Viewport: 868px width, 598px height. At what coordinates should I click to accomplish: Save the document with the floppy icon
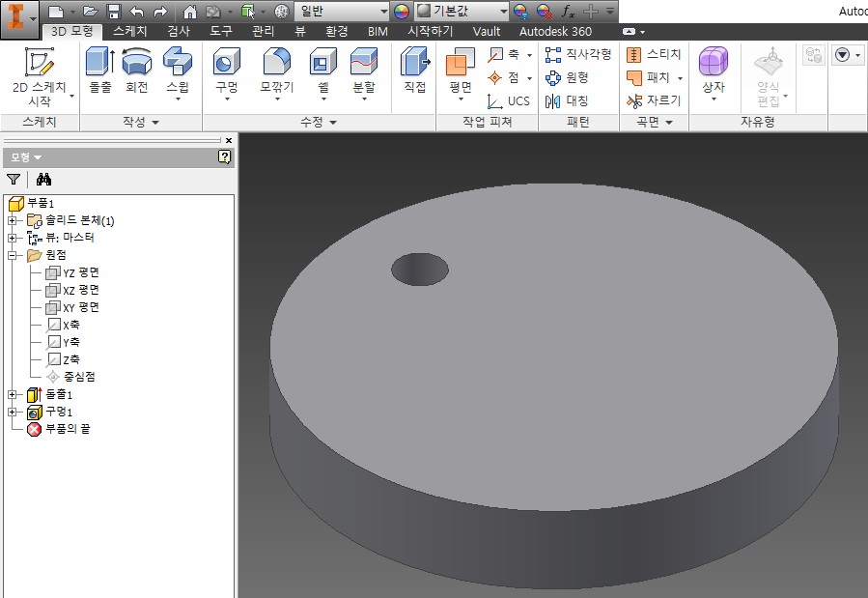pos(114,11)
